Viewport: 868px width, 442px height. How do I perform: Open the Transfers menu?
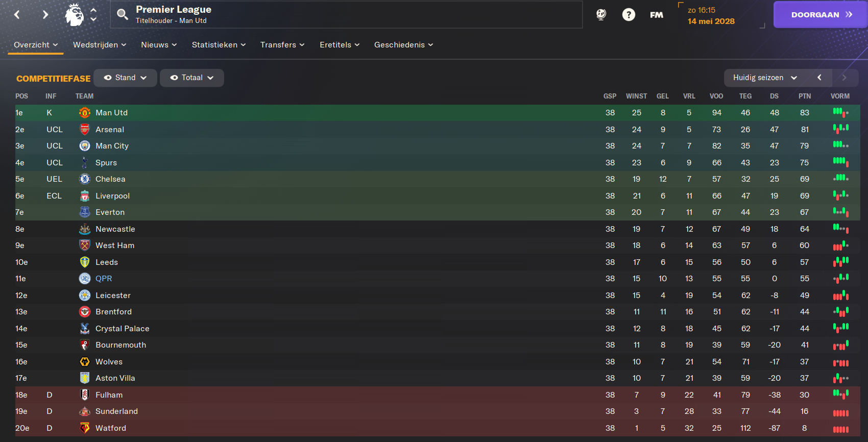(282, 45)
